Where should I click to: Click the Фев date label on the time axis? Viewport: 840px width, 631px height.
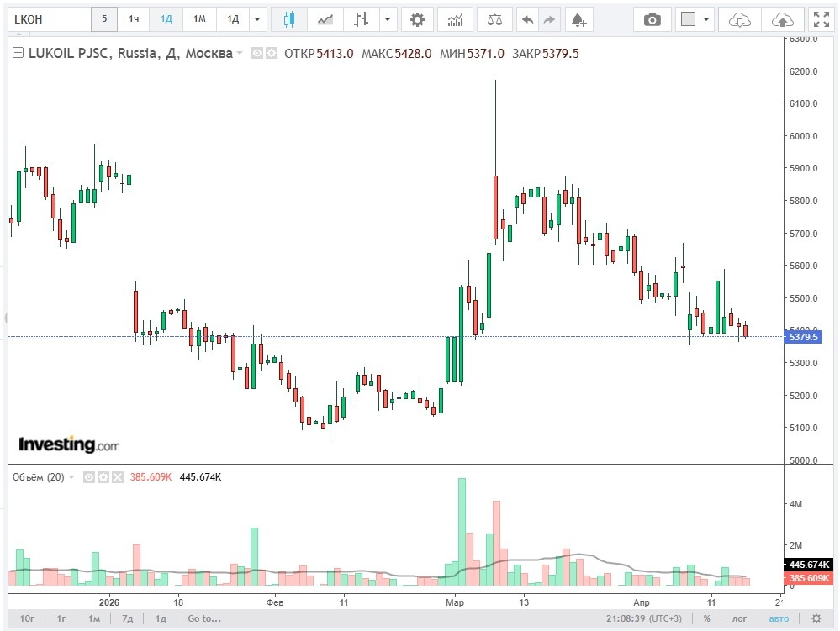[x=275, y=602]
